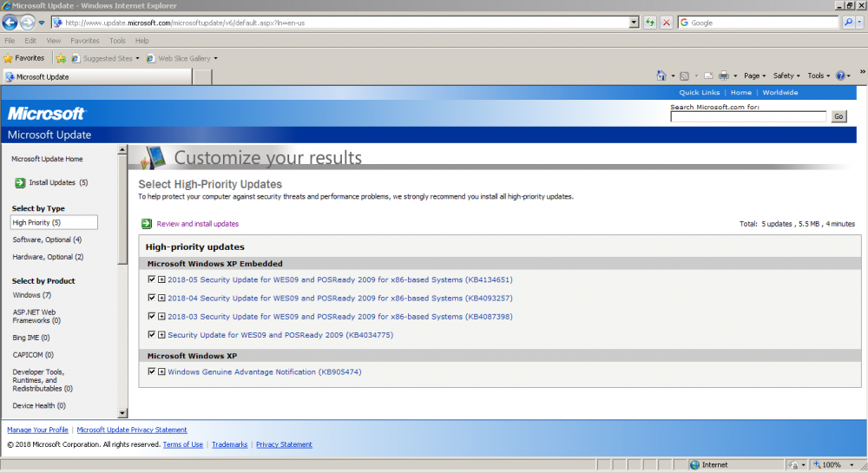Click the Quick Links header link
The width and height of the screenshot is (868, 473).
click(699, 92)
